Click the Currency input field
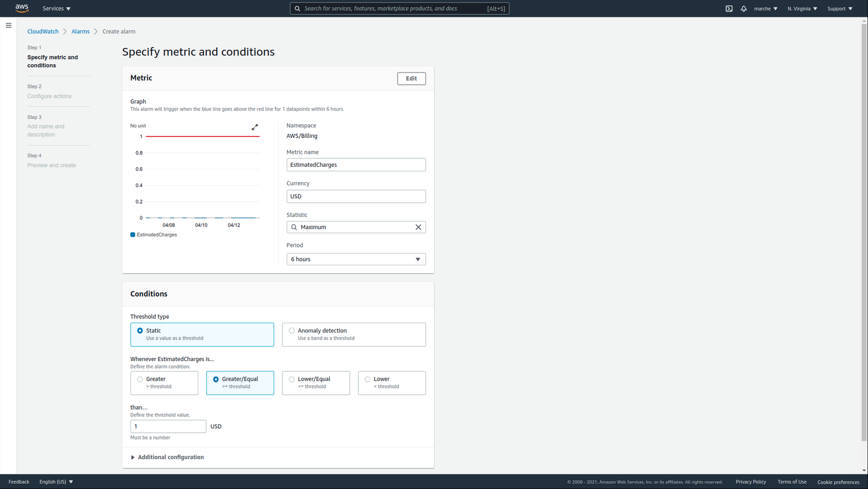 coord(356,196)
